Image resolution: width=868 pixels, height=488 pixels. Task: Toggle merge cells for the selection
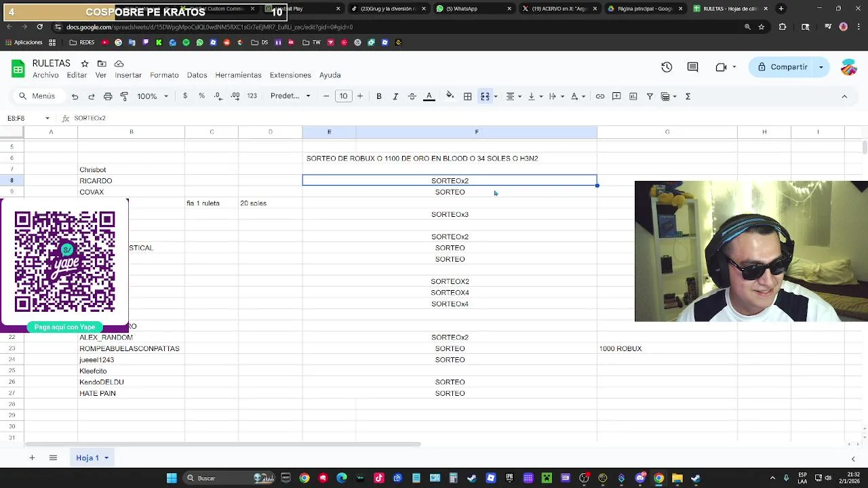coord(485,96)
